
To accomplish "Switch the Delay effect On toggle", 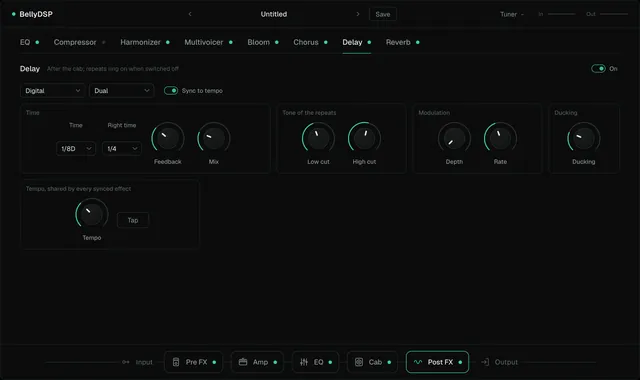I will (x=598, y=69).
